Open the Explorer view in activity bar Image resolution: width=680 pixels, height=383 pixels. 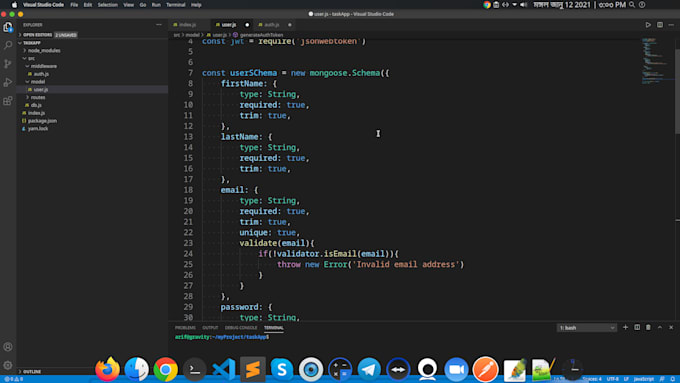click(8, 27)
